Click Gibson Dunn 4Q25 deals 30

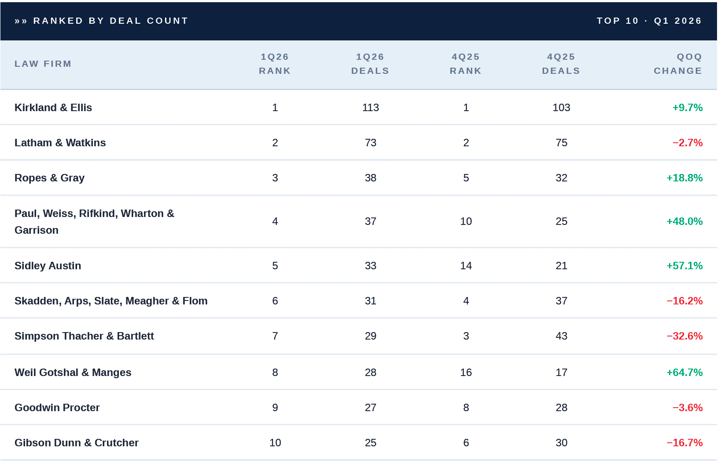(561, 443)
